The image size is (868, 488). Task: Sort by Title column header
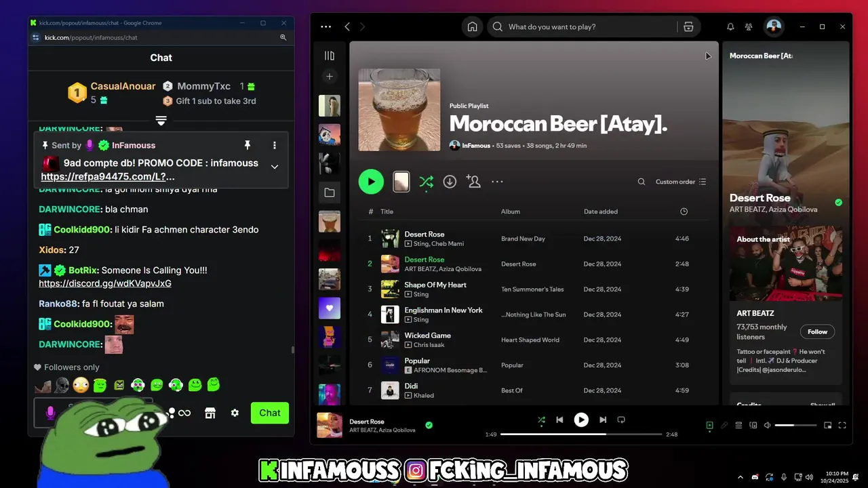387,211
